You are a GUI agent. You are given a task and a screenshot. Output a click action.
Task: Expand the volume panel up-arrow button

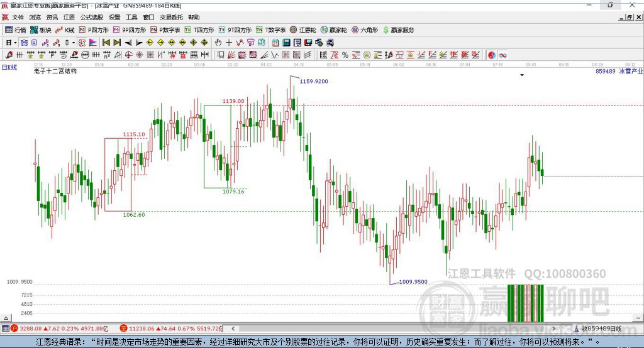[6, 318]
